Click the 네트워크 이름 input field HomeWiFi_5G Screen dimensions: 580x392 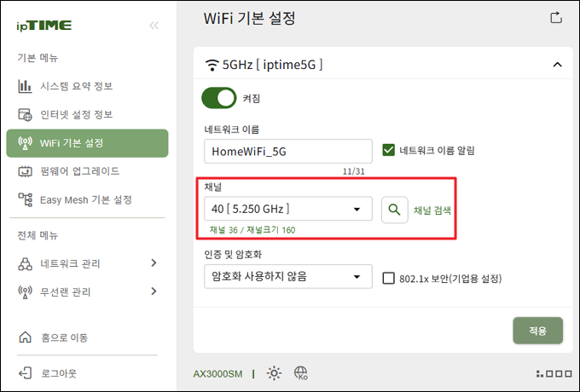tap(288, 151)
